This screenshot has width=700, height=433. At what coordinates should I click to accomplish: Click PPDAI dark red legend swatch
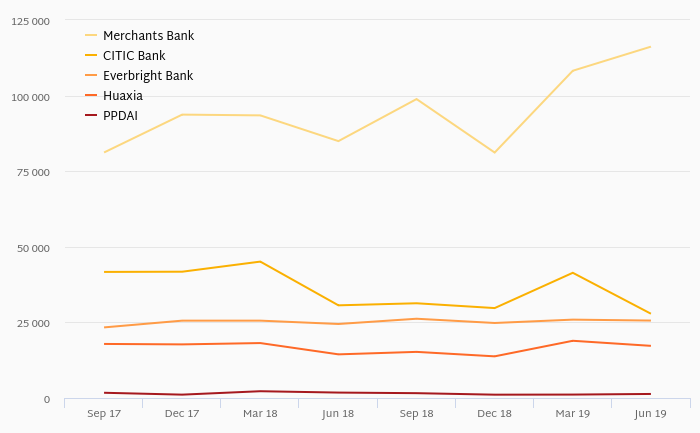[91, 115]
